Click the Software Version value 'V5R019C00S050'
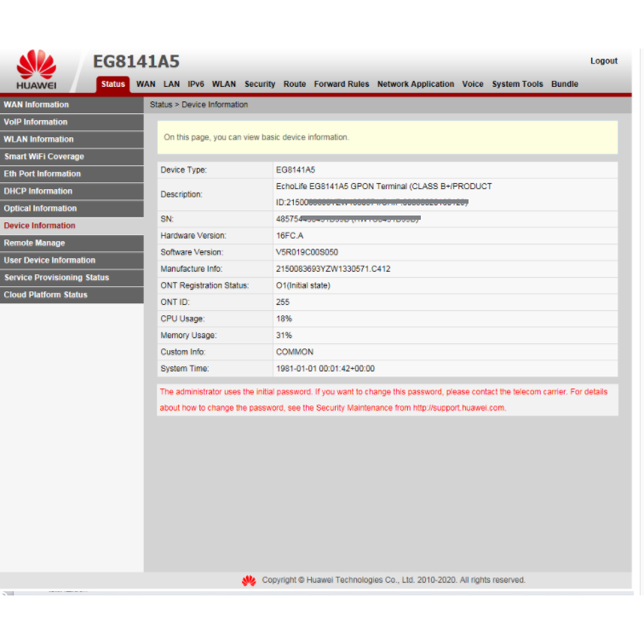Image resolution: width=644 pixels, height=644 pixels. click(307, 252)
